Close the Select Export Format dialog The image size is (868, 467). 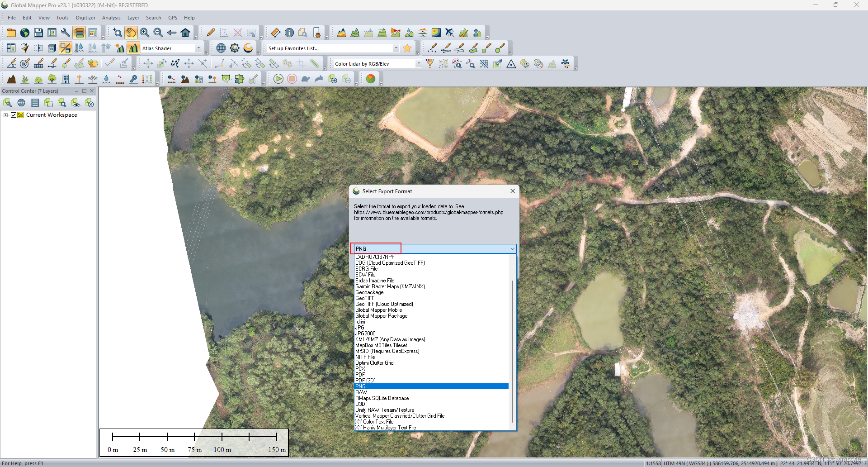(x=512, y=191)
